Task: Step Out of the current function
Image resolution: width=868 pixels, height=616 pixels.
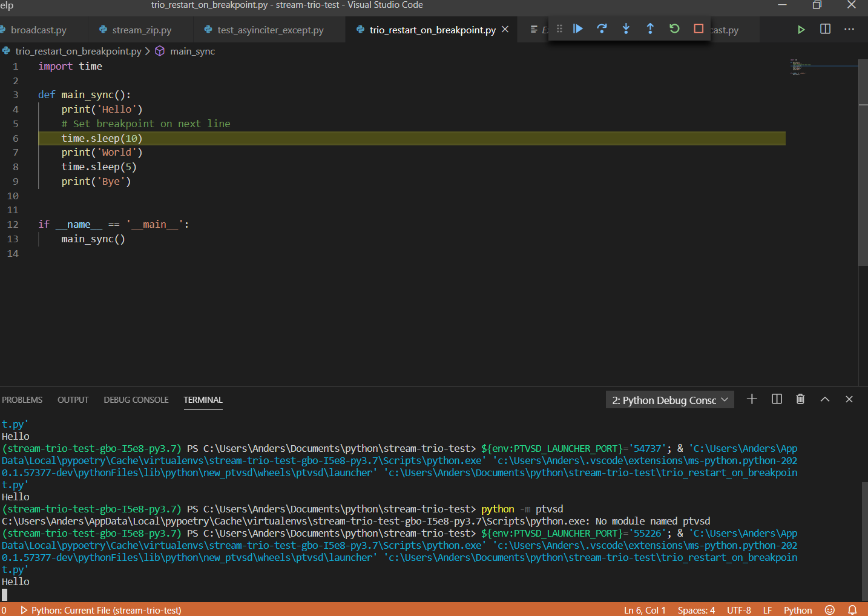Action: click(649, 28)
